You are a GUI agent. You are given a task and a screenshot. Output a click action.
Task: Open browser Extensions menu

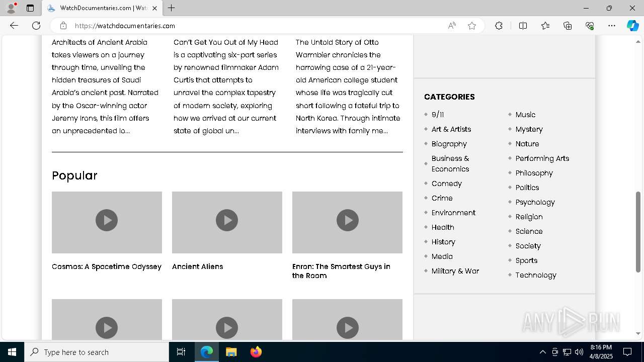click(x=499, y=26)
